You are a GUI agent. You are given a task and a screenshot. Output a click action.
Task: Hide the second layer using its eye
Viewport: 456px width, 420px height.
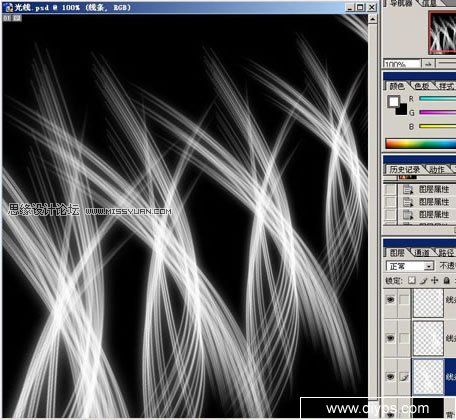[390, 338]
